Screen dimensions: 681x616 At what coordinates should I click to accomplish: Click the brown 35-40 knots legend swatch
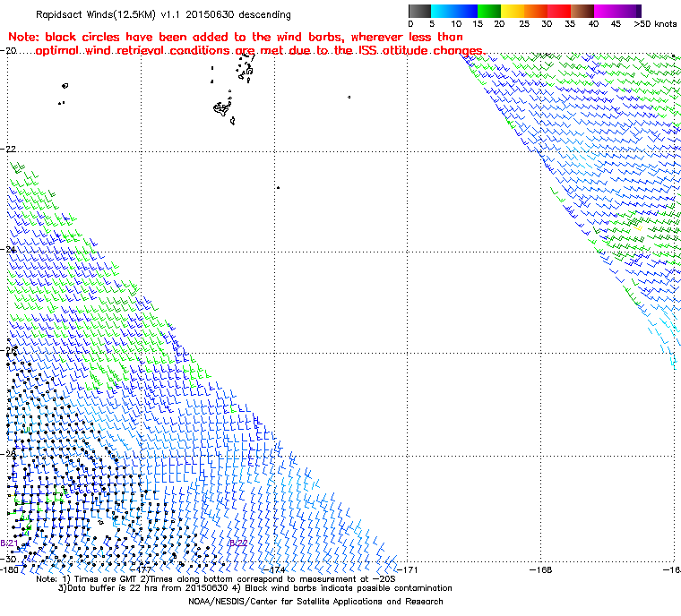tap(582, 11)
